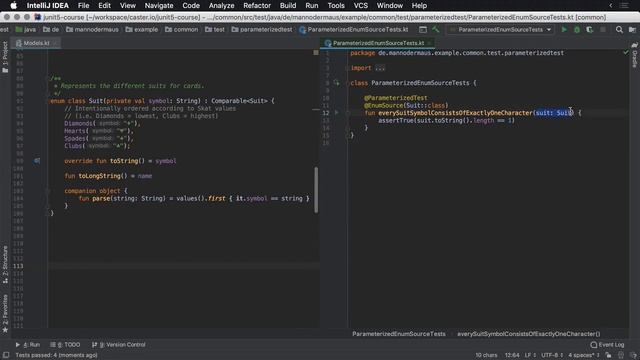This screenshot has width=640, height=360.
Task: Click the 'parse' function name in companion
Action: (x=100, y=198)
